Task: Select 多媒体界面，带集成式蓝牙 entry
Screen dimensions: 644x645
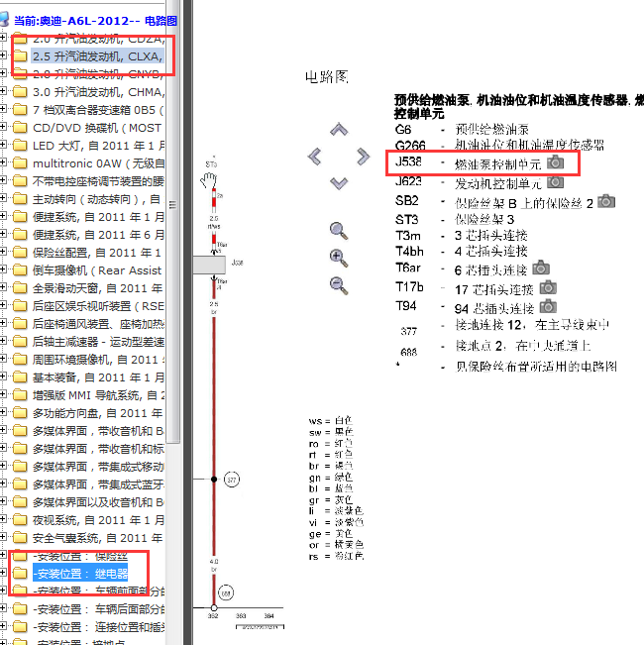Action: [x=98, y=484]
